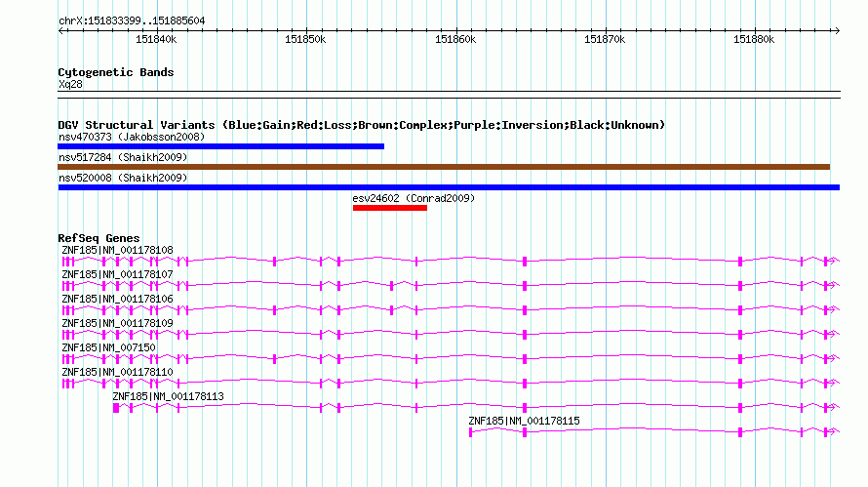
Task: Click the right arrow of the ruler
Action: pos(837,30)
